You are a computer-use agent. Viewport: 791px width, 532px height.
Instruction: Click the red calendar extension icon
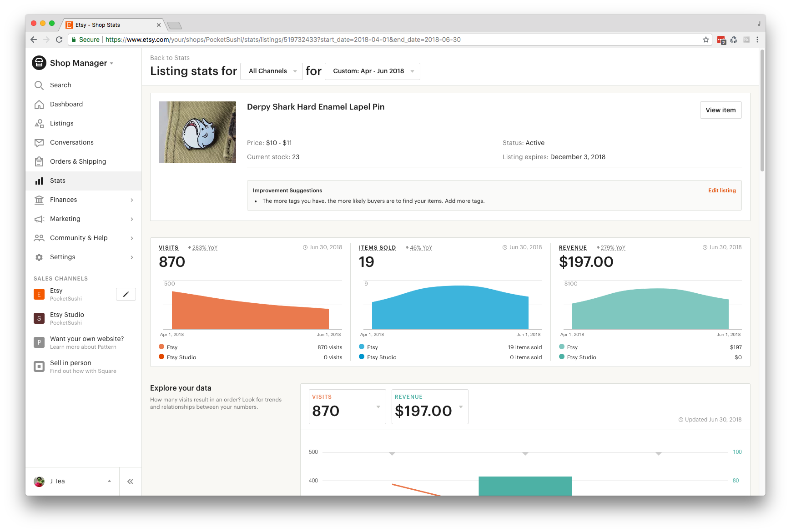pos(721,40)
